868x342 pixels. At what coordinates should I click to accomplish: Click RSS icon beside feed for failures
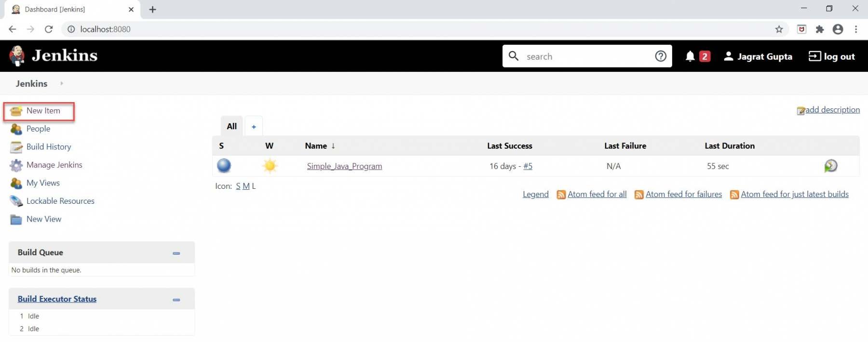(639, 195)
